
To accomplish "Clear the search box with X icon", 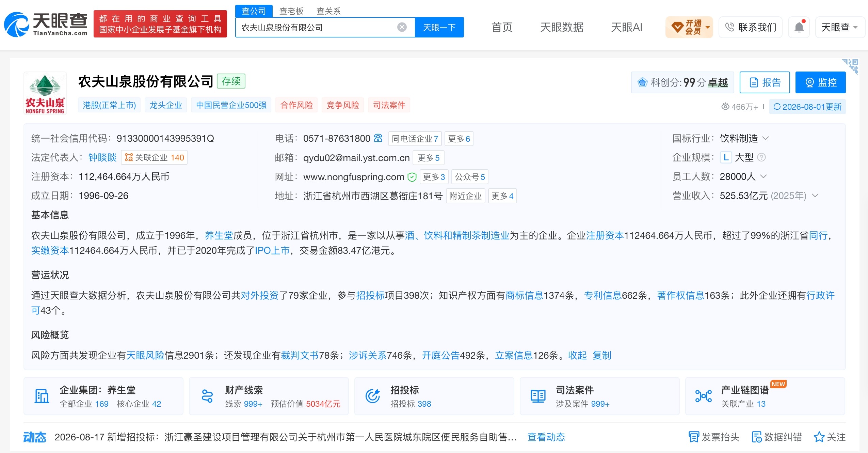I will 402,27.
